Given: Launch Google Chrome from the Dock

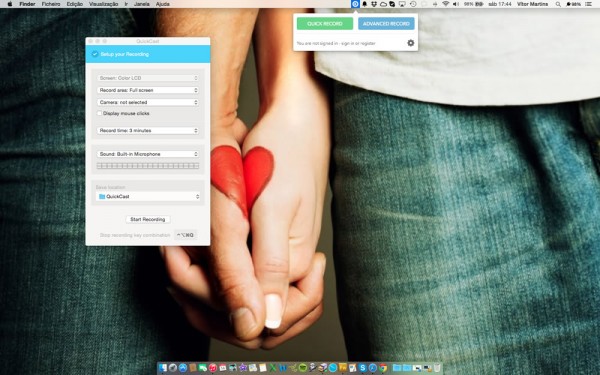Looking at the screenshot, I should (x=383, y=368).
